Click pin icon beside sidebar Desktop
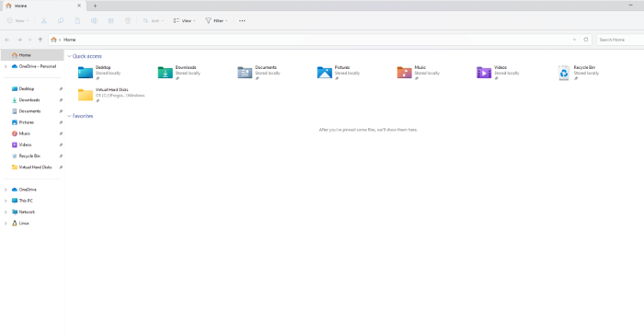This screenshot has height=335, width=644. pyautogui.click(x=61, y=88)
